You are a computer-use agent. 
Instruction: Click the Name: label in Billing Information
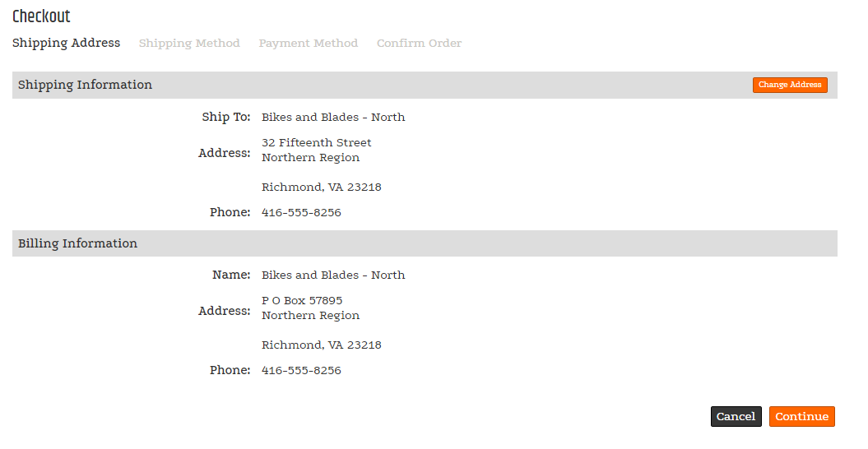tap(230, 275)
